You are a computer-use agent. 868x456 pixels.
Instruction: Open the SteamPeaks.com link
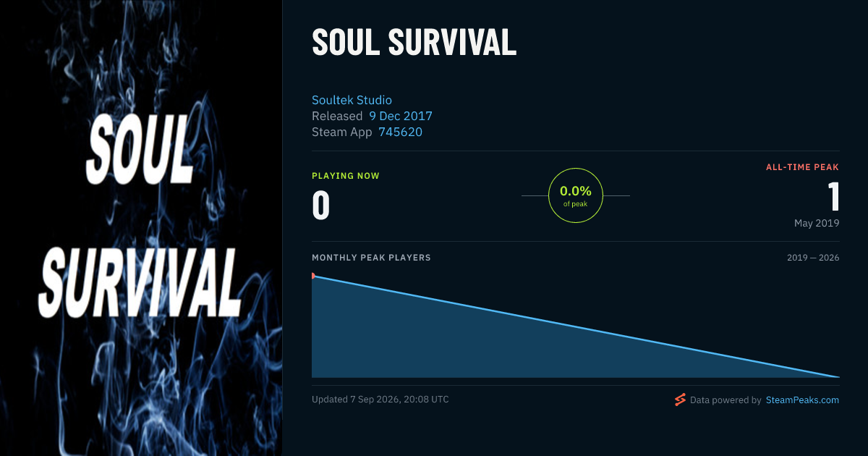click(x=802, y=400)
